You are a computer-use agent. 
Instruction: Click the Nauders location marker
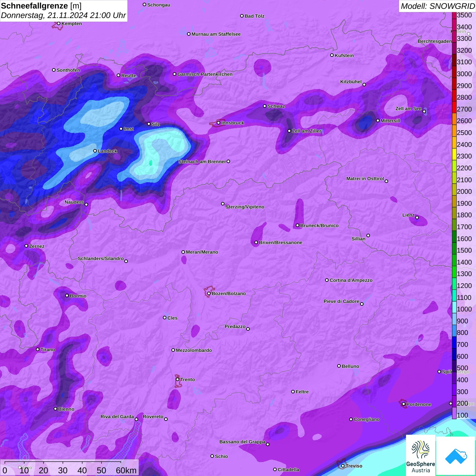click(86, 204)
